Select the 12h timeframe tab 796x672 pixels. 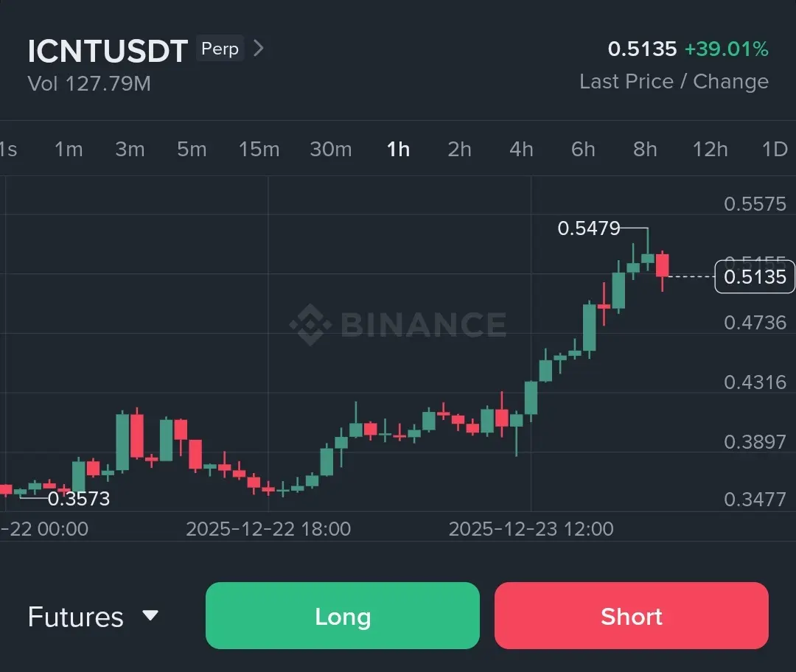click(711, 150)
